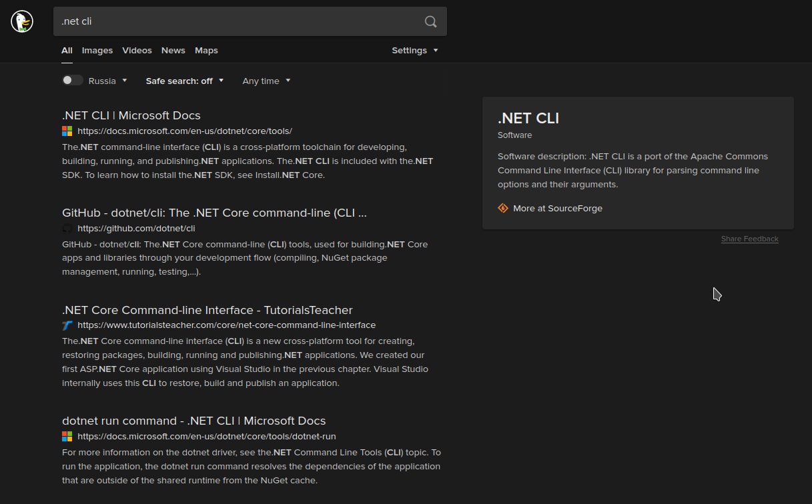
Task: Click Microsoft favicon beside docs.microsoft.com/en-us/dotnet/core/tools/
Action: [x=67, y=131]
